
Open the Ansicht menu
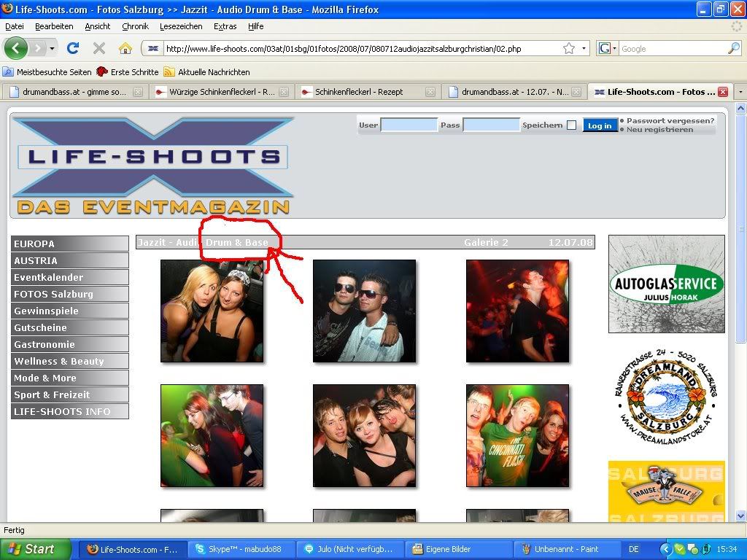(98, 26)
